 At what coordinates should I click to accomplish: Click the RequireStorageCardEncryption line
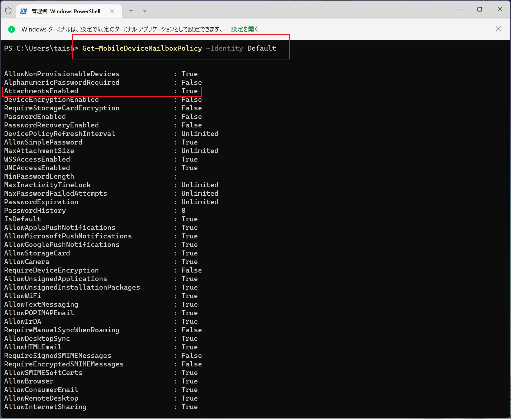pyautogui.click(x=103, y=108)
